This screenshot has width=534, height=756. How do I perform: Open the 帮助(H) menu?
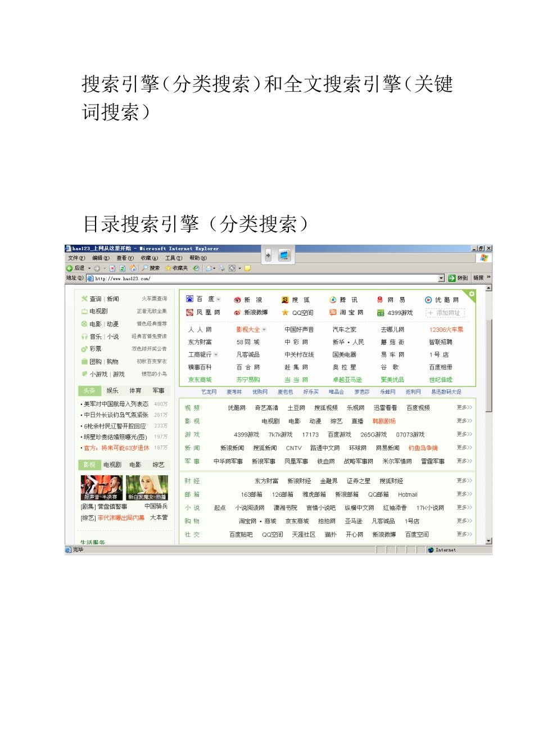pos(198,258)
